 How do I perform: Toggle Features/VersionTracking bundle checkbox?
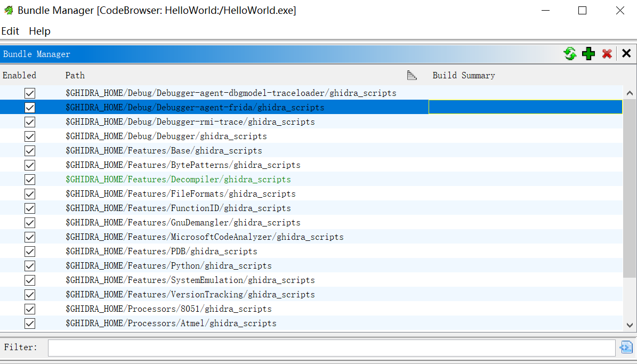30,295
